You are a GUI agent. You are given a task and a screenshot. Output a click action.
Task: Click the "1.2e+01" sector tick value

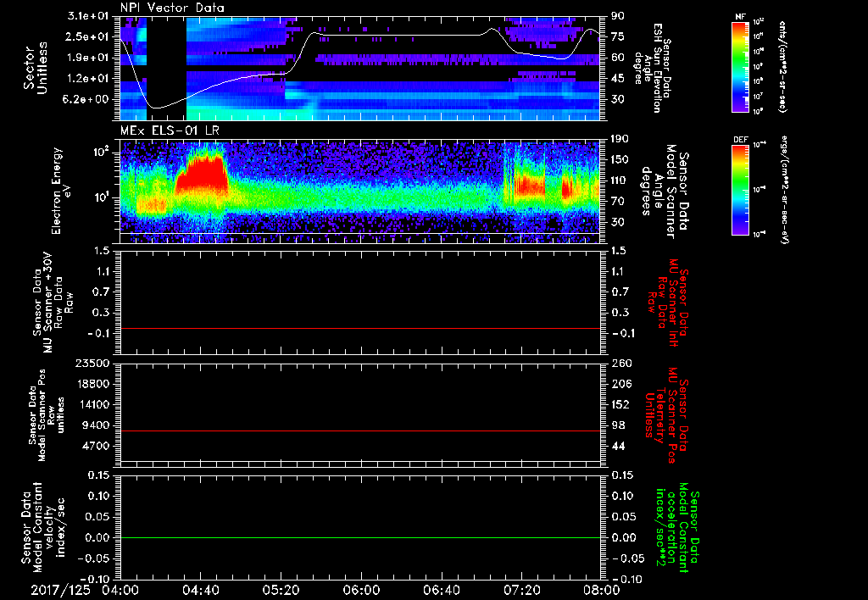pos(88,79)
